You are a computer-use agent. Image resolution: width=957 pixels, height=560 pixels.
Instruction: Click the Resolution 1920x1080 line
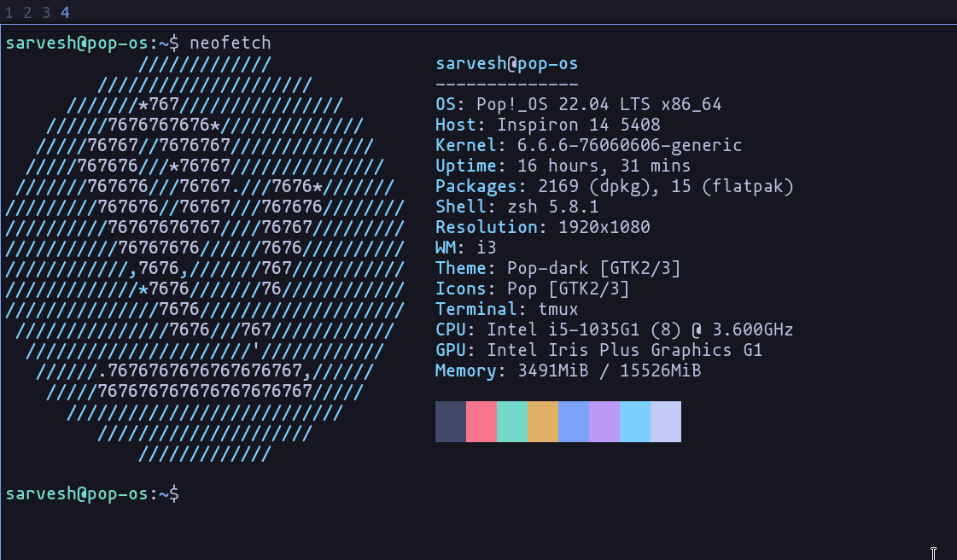[x=543, y=228]
